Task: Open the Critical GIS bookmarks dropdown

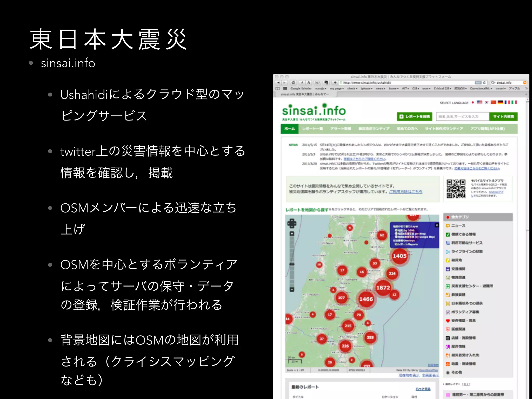Action: (442, 89)
